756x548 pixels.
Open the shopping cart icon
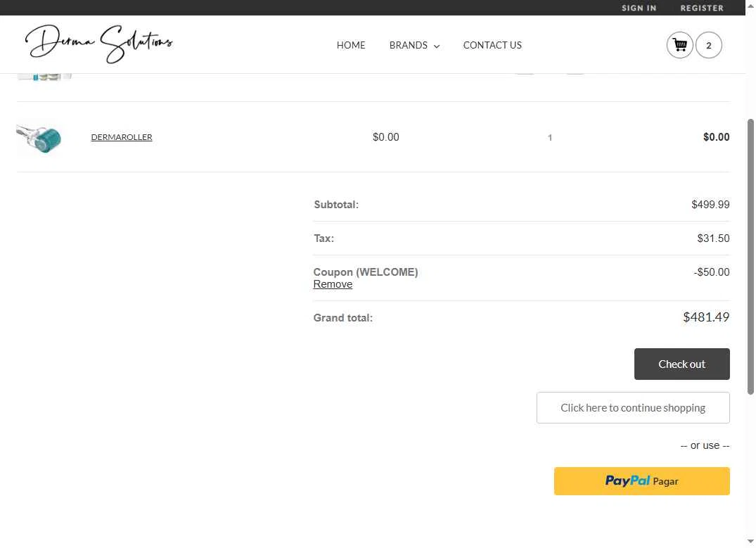[x=680, y=45]
